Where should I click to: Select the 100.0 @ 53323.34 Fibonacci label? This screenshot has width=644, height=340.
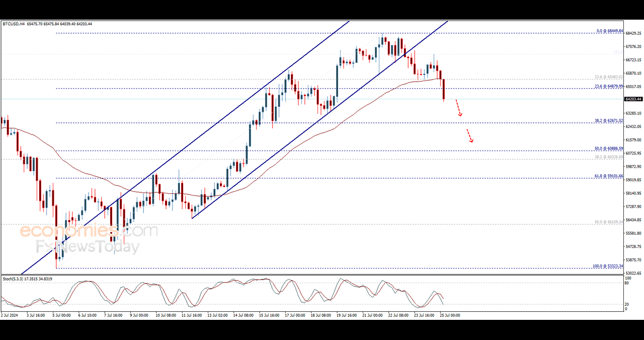pyautogui.click(x=608, y=266)
